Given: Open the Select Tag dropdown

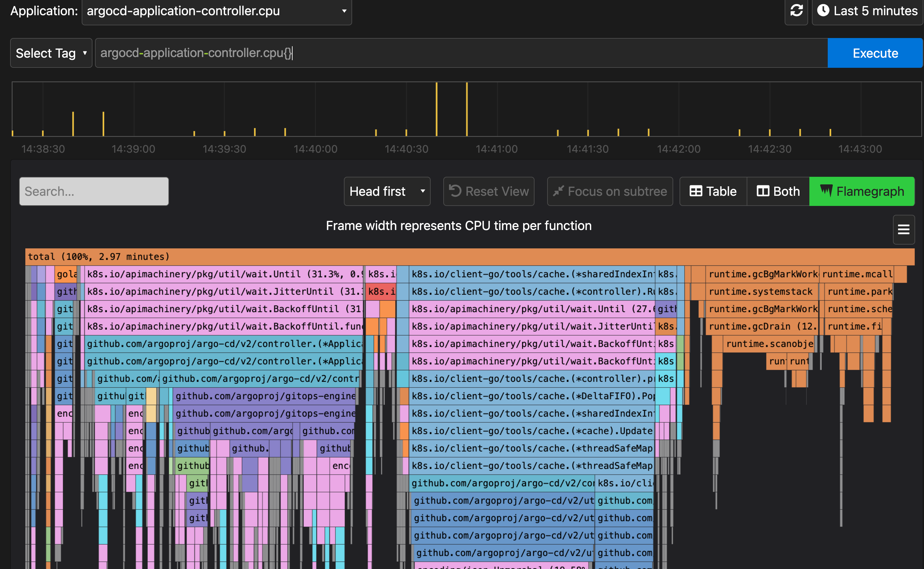Looking at the screenshot, I should click(x=51, y=53).
